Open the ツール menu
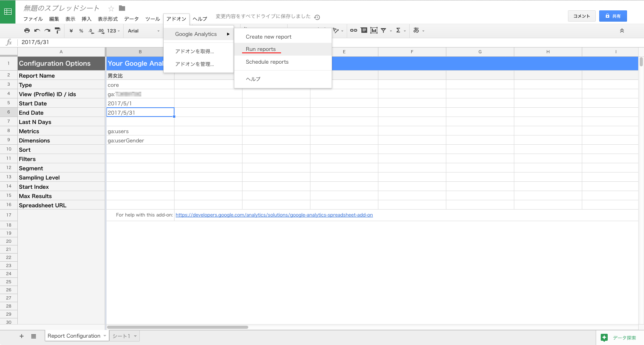Viewport: 644px width, 345px height. (153, 19)
